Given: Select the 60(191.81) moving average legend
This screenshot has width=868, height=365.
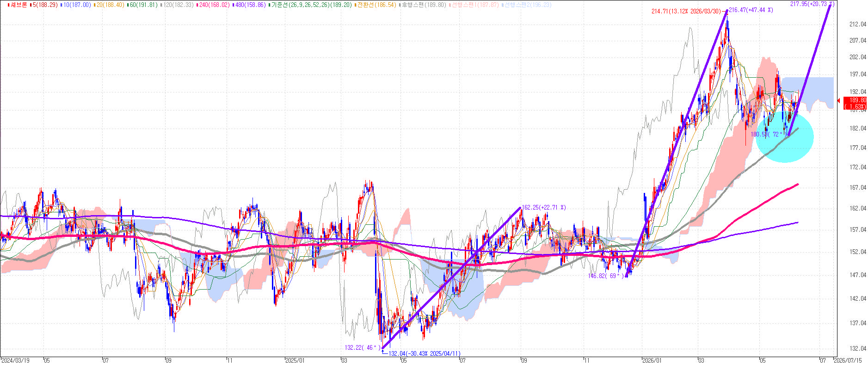Looking at the screenshot, I should point(143,5).
